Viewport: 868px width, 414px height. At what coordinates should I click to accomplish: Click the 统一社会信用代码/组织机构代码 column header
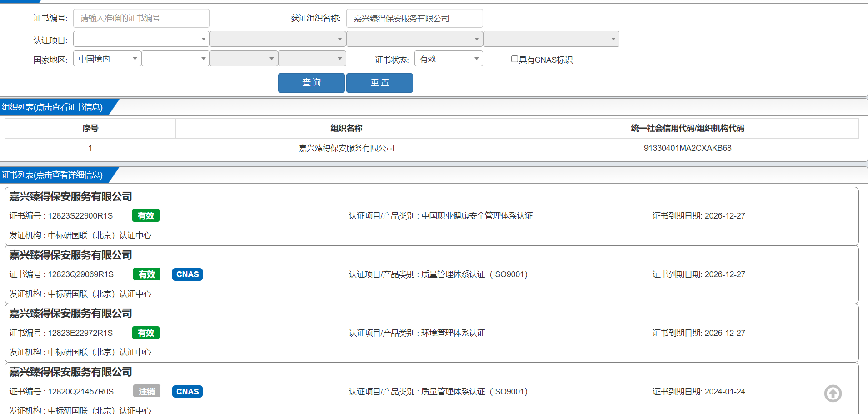point(688,128)
